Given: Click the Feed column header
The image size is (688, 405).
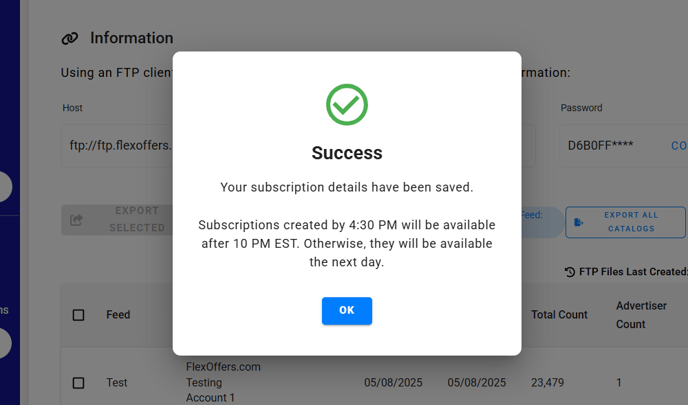Looking at the screenshot, I should pyautogui.click(x=118, y=315).
